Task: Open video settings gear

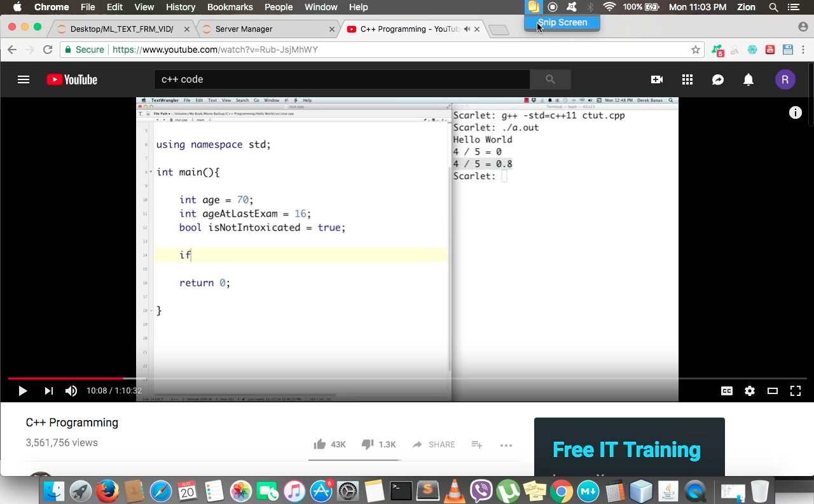Action: (750, 391)
